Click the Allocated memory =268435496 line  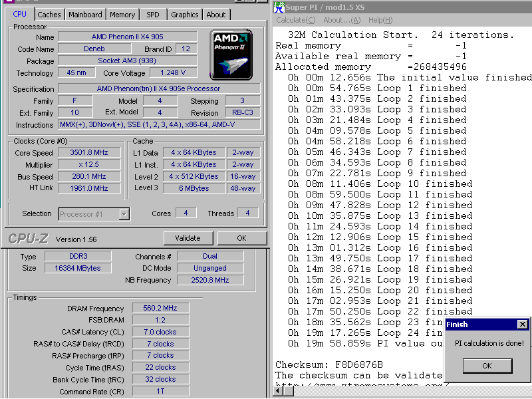pyautogui.click(x=371, y=67)
